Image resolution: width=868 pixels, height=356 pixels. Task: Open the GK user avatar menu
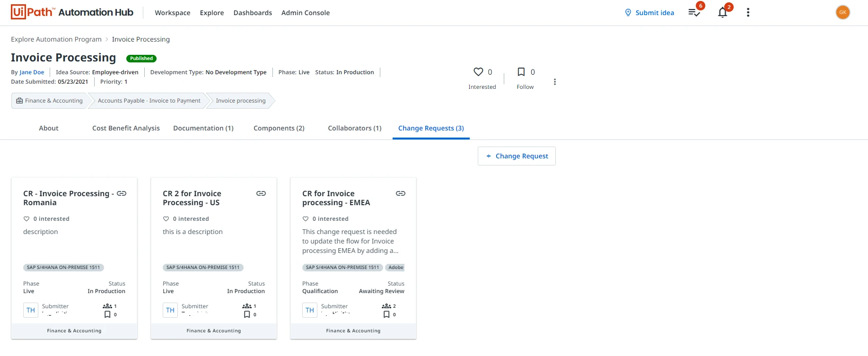pos(843,12)
